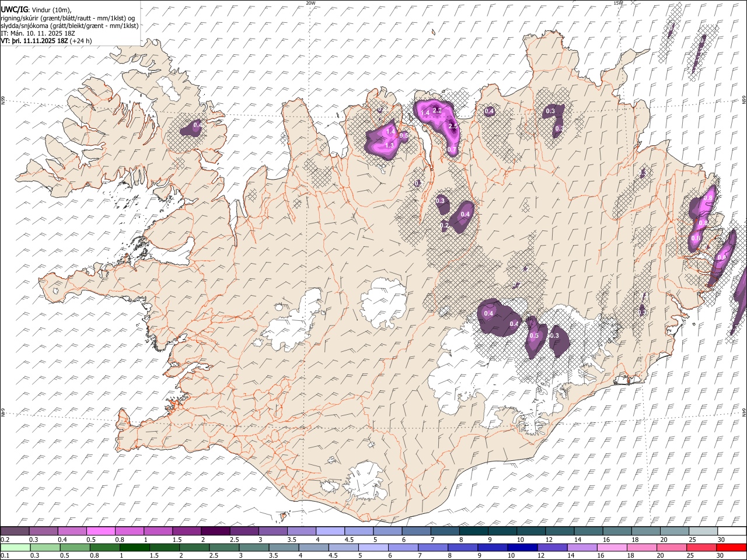Click the grayish-purple 0.2 snow legend swatch
747x560 pixels.
click(x=15, y=531)
